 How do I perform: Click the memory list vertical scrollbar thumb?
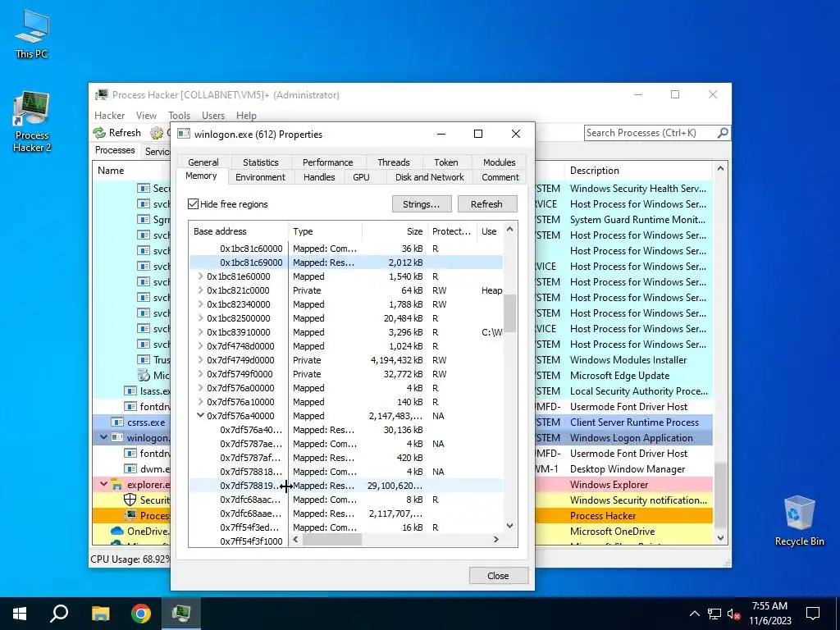click(x=510, y=313)
